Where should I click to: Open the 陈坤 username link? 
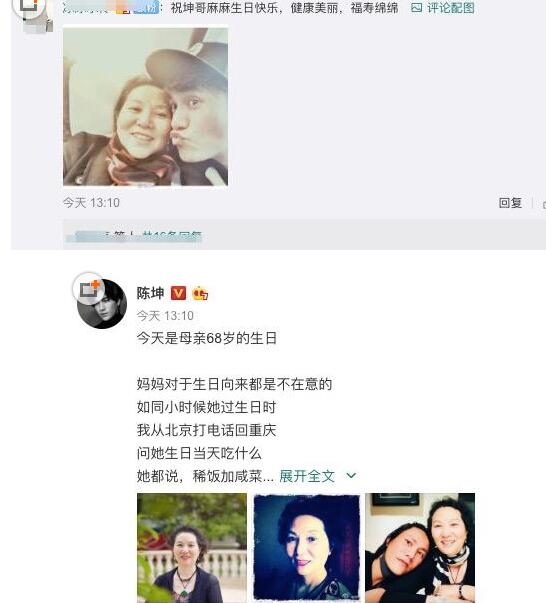click(150, 293)
